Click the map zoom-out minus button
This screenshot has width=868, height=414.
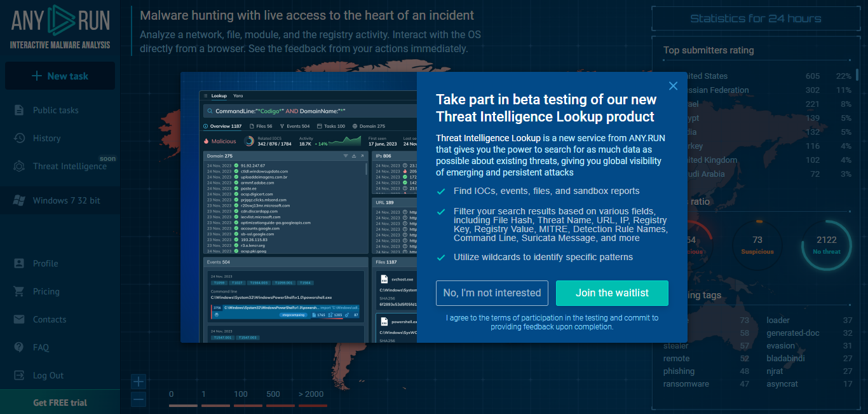click(x=138, y=399)
